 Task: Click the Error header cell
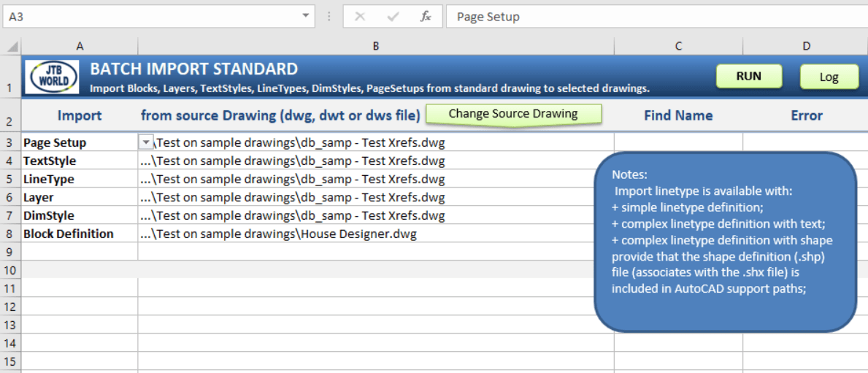point(805,115)
